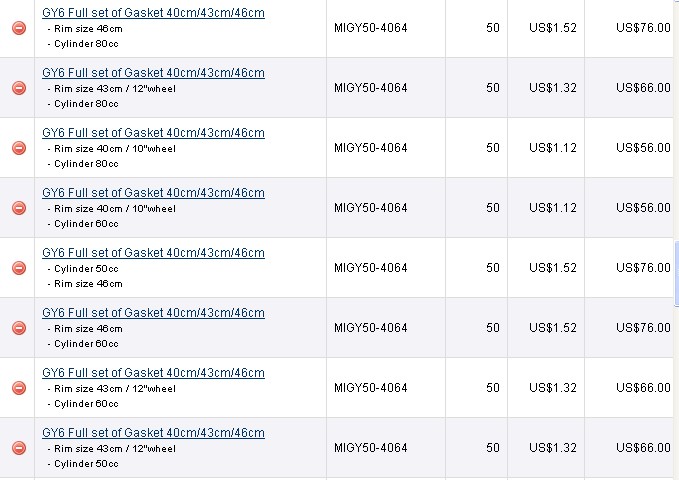Remove the Rim 46cm Cylinder 80cc item

coord(19,28)
